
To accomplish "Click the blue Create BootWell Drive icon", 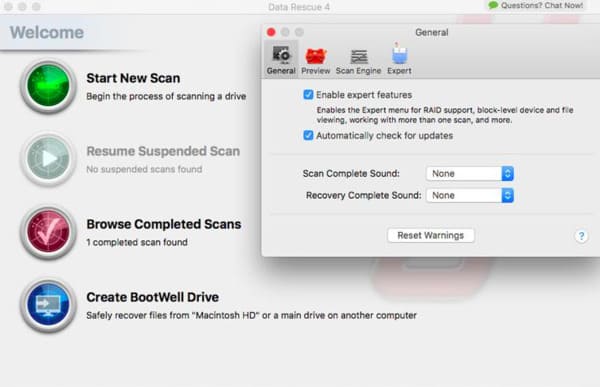I will (x=48, y=305).
